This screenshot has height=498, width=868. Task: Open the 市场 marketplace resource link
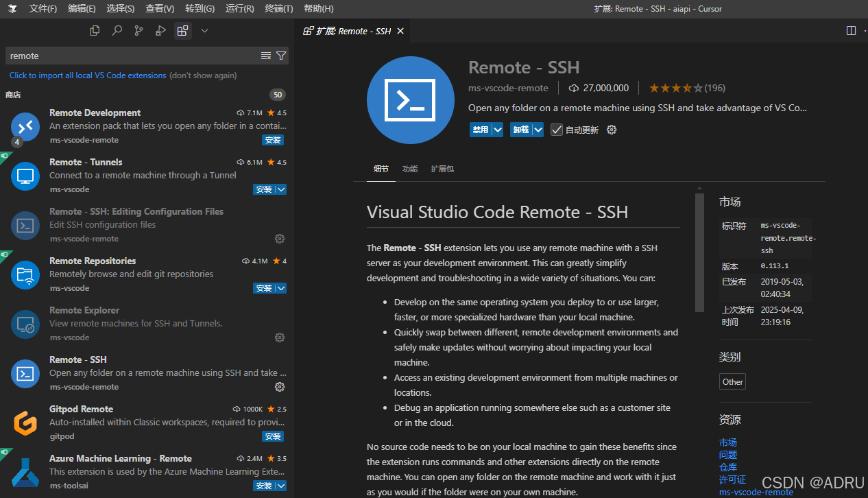(x=728, y=442)
